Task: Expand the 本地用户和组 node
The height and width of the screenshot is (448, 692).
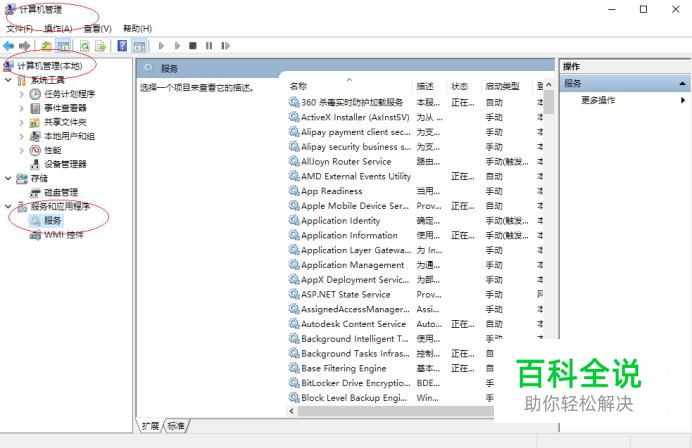Action: tap(21, 136)
